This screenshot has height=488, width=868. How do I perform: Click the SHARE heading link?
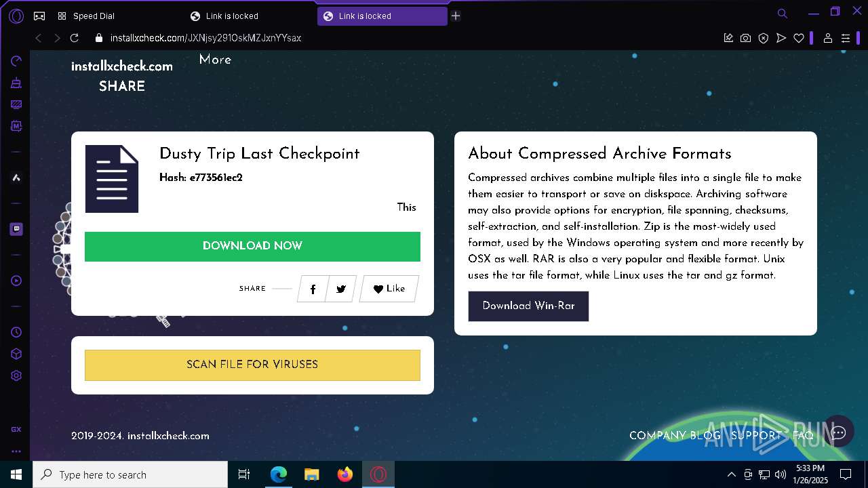[122, 86]
